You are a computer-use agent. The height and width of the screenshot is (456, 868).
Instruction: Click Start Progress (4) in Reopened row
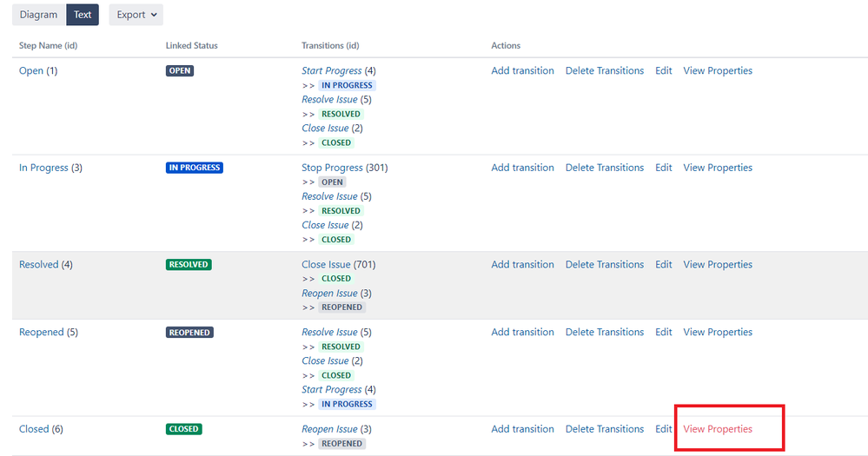(x=332, y=390)
